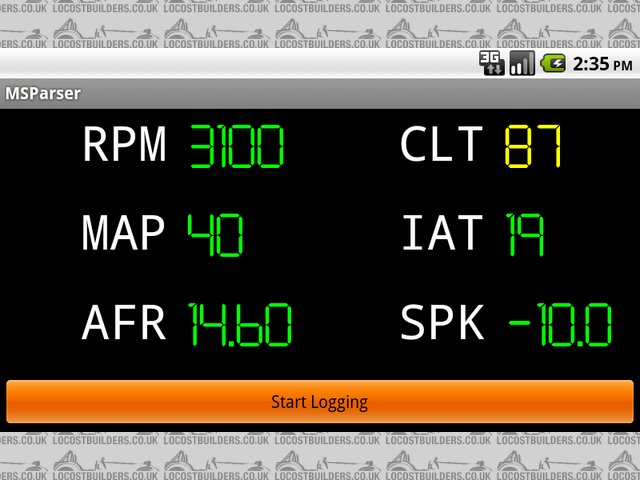Click the RPM label
Screen dimensions: 640x480
[x=124, y=146]
